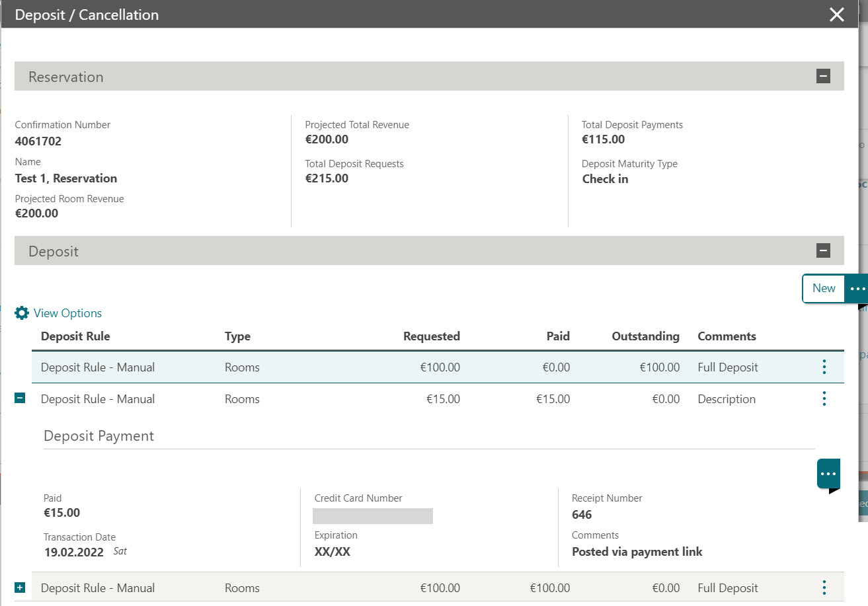Open three-dot menu for the Description deposit row
Screen dimensions: 868x606
pos(824,398)
